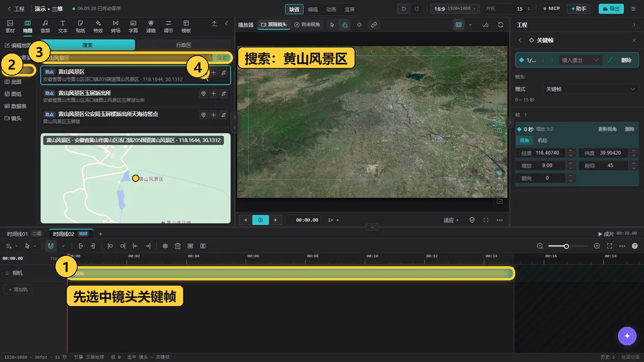This screenshot has height=362, width=644.
Task: Click the undo icon in top bar
Action: [x=404, y=9]
